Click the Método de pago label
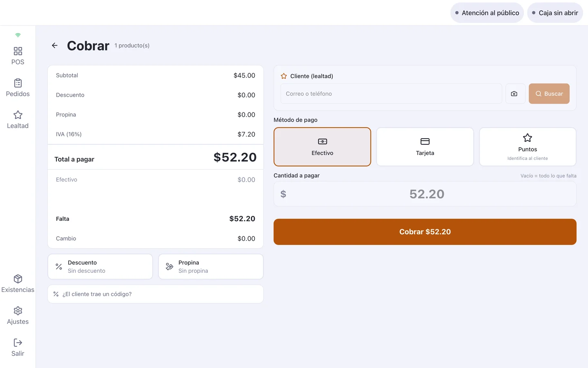 tap(296, 120)
